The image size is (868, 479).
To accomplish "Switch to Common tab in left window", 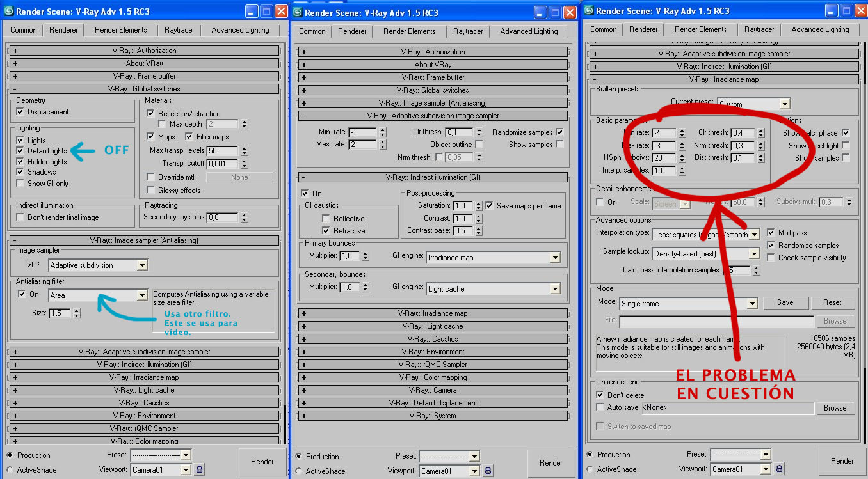I will 24,30.
